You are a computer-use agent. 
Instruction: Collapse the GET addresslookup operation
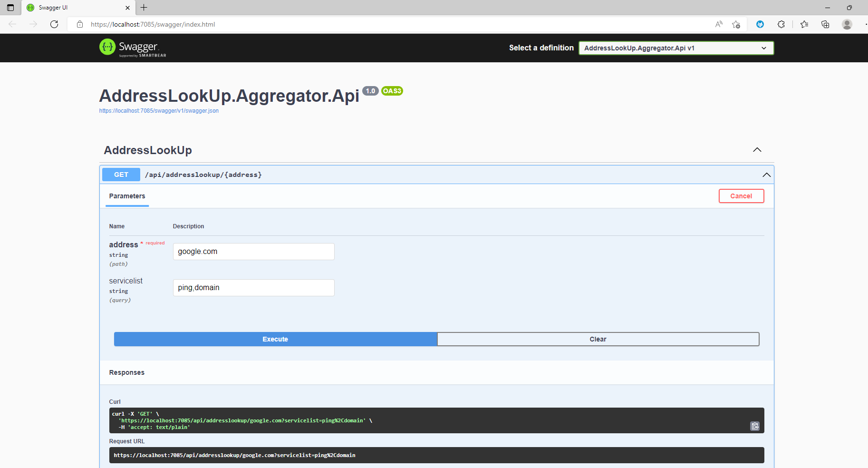tap(766, 175)
